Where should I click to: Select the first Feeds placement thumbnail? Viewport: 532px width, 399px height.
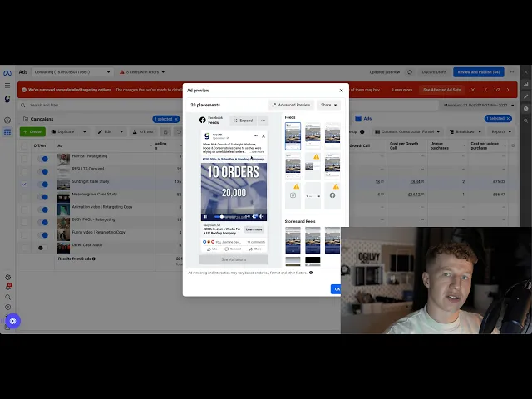(x=293, y=136)
